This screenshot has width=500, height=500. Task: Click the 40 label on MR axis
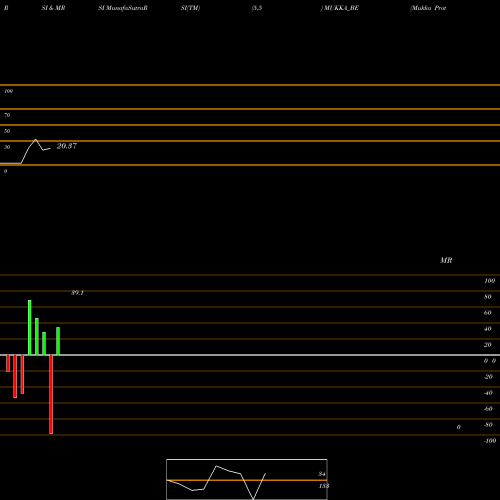pos(488,329)
